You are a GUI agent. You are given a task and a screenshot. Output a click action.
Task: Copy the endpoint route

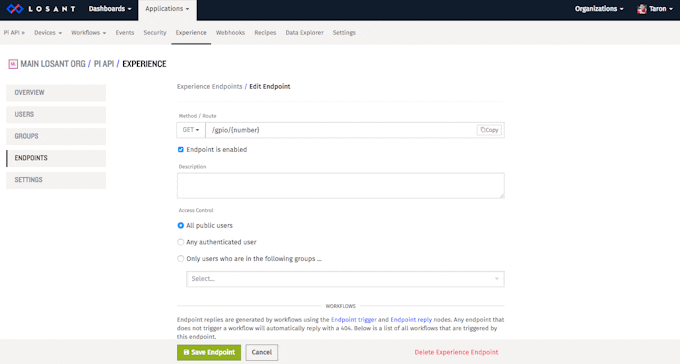point(489,130)
